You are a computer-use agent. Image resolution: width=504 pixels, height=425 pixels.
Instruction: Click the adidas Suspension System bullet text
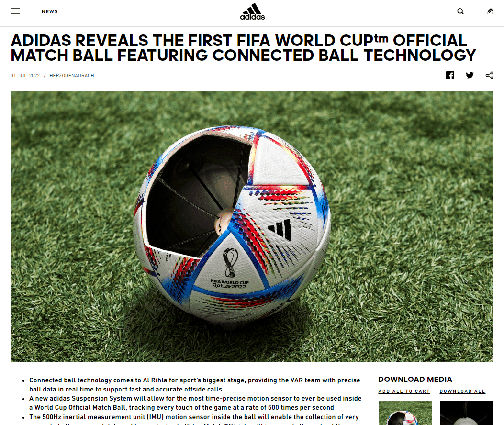click(195, 403)
